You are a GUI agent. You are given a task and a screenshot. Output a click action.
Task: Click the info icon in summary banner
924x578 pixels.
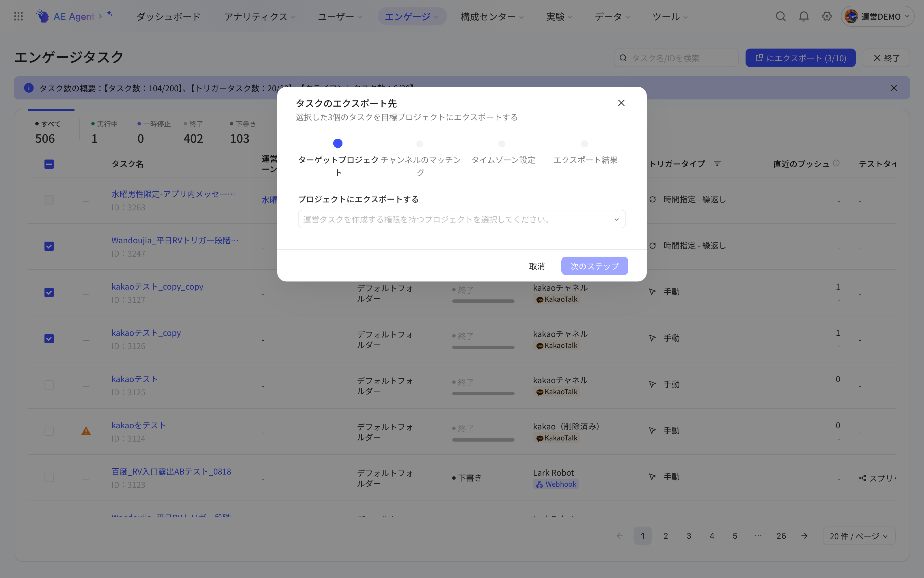29,88
